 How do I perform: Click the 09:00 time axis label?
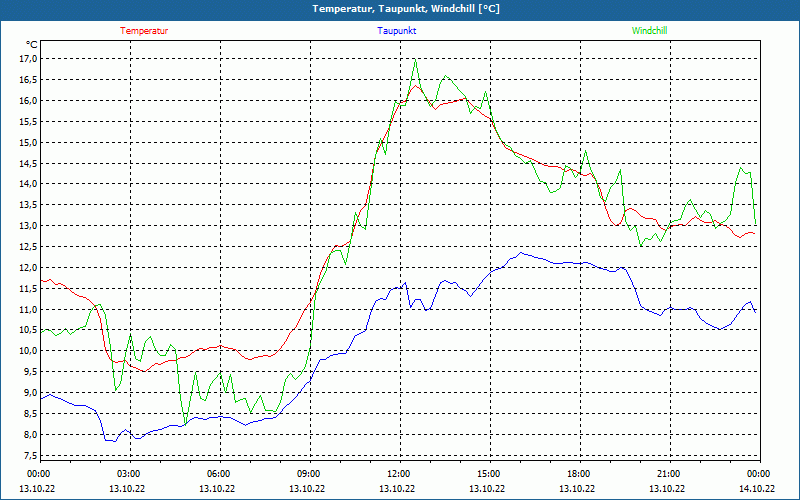[308, 474]
